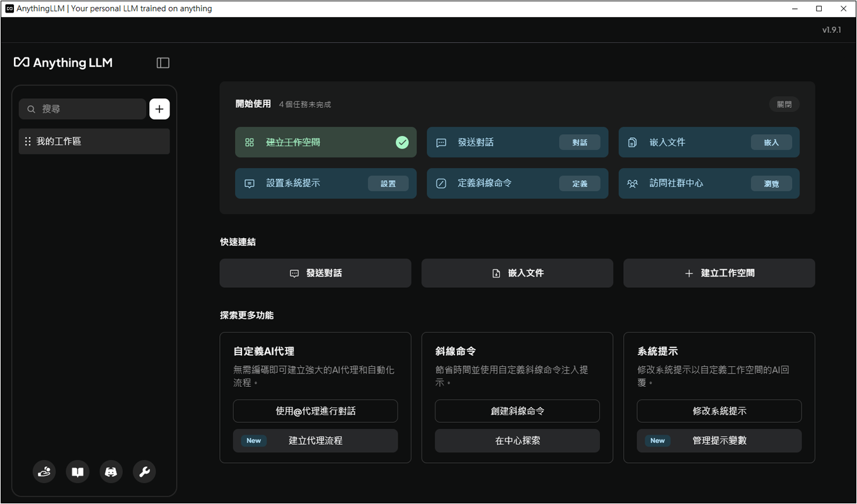
Task: Select 管理提示變數 under 系統提示
Action: tap(719, 441)
